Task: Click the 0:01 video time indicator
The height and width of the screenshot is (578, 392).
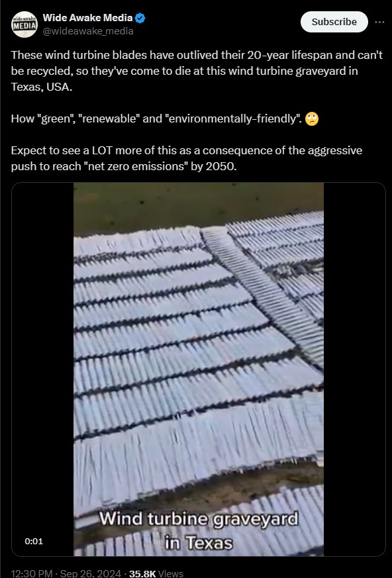Action: pyautogui.click(x=34, y=541)
